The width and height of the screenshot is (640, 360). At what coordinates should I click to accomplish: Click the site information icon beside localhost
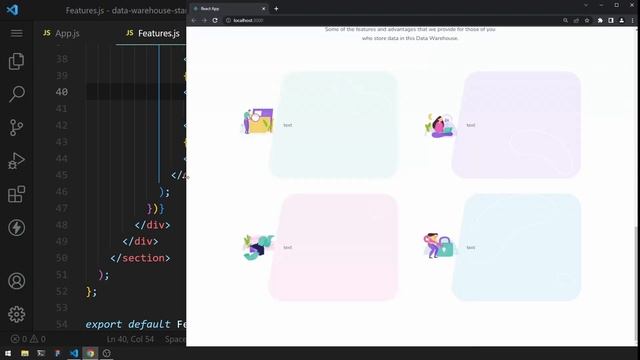coord(229,20)
